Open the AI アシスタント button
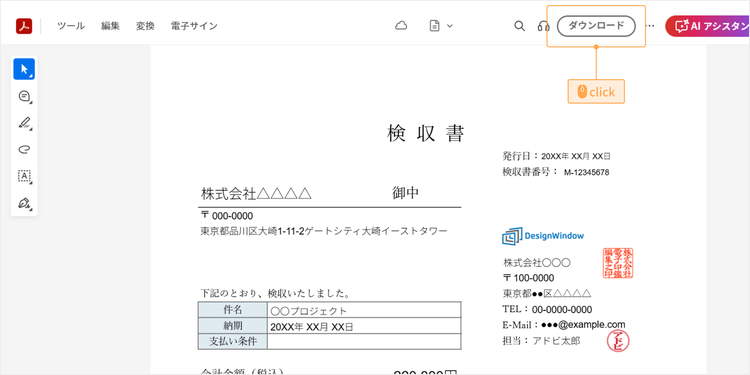 pyautogui.click(x=707, y=26)
